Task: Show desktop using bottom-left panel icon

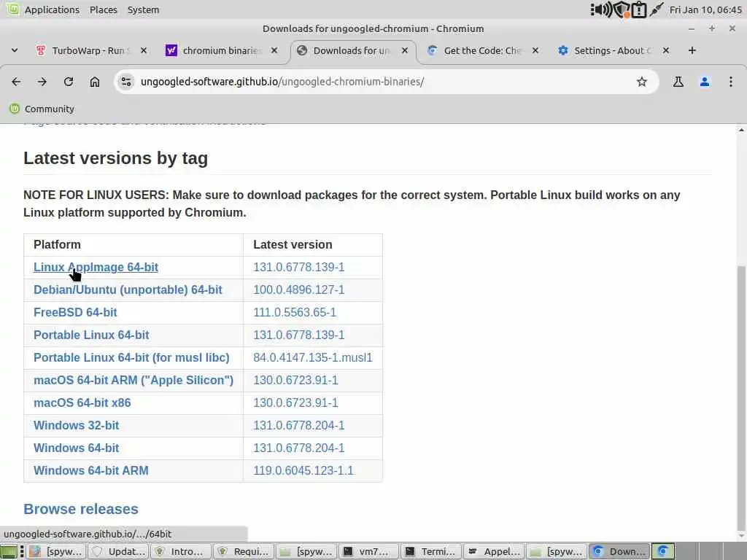Action: [9, 551]
